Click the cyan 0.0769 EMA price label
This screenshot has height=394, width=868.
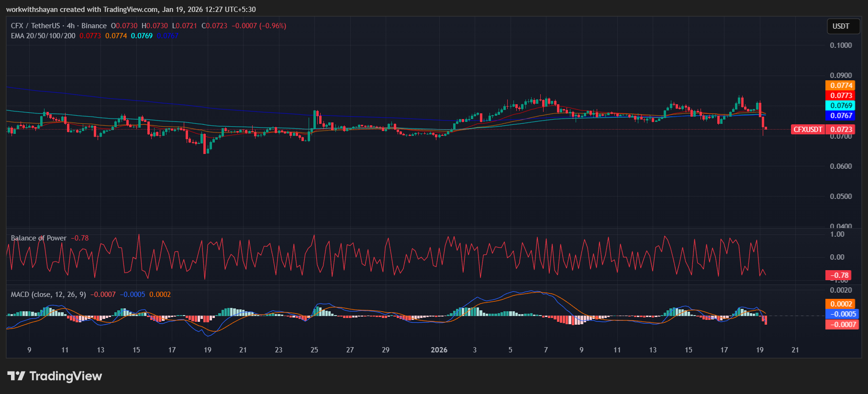(x=841, y=106)
